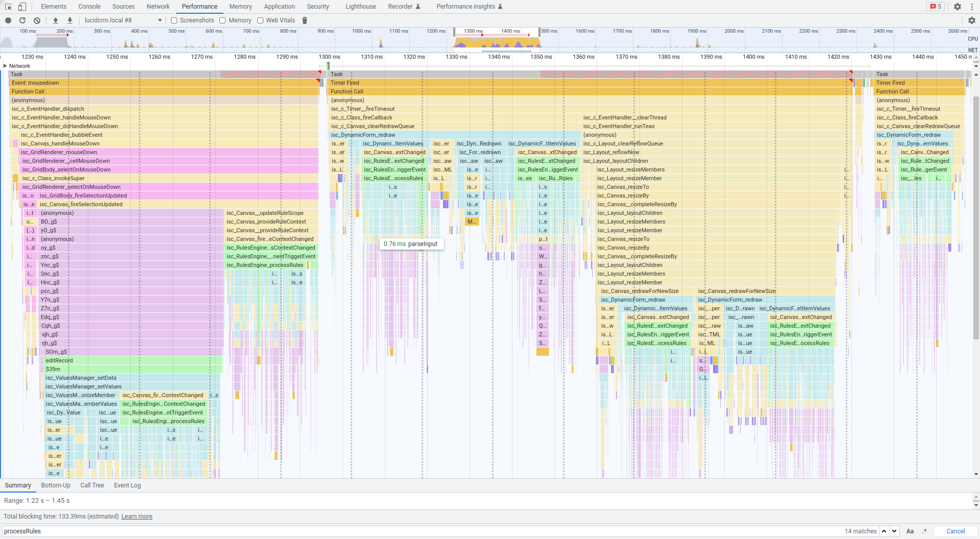Open the lucidcrm.local #8 profile dropdown
980x539 pixels.
tap(122, 20)
